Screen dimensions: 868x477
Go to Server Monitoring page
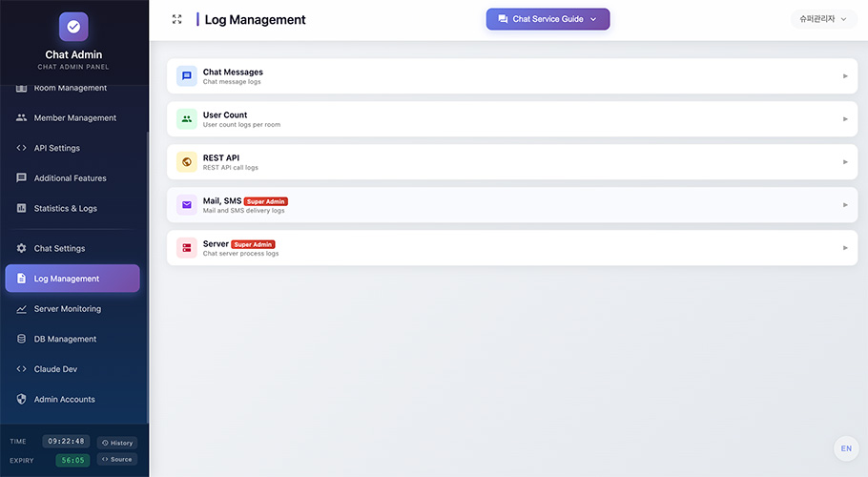tap(72, 309)
